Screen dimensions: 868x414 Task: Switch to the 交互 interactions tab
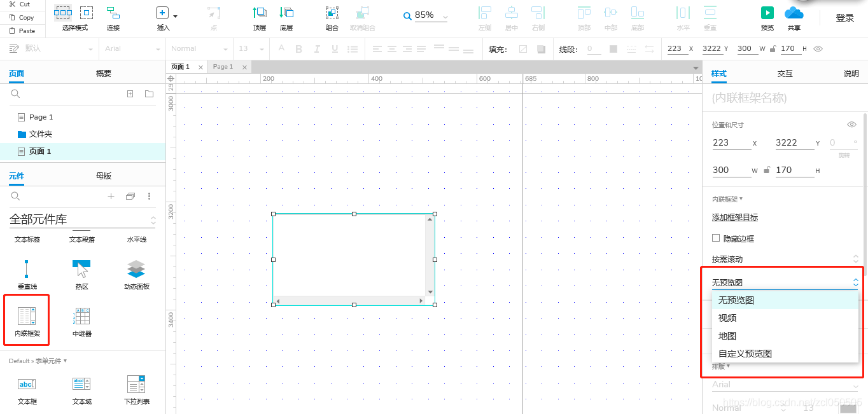click(x=785, y=74)
